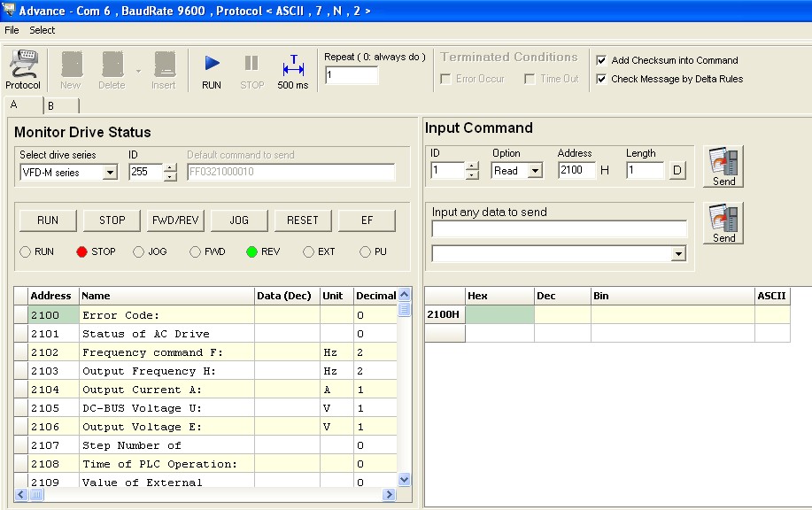812x510 pixels.
Task: Click the FWD/REV button
Action: pos(175,220)
